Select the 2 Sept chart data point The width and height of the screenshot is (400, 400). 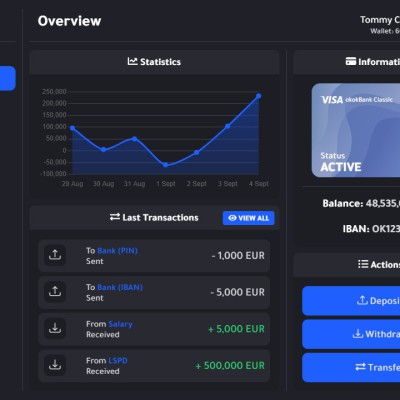(x=197, y=152)
